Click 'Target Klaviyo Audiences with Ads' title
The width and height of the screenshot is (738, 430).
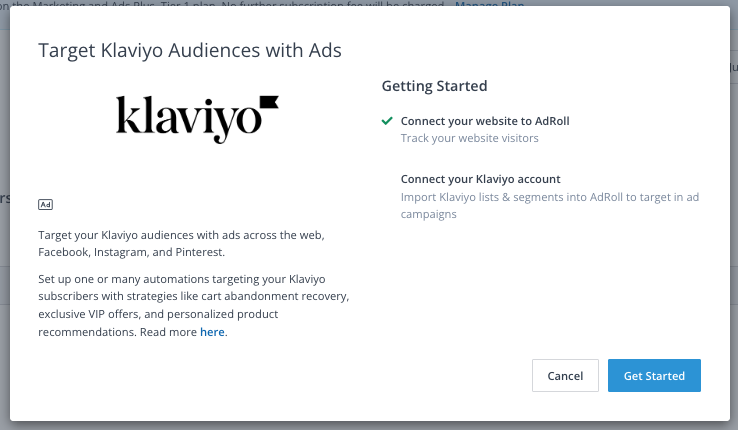[x=190, y=50]
